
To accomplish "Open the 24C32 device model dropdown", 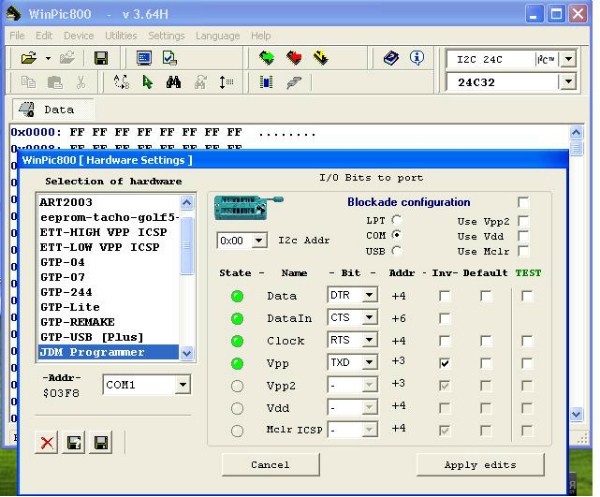I will click(568, 82).
